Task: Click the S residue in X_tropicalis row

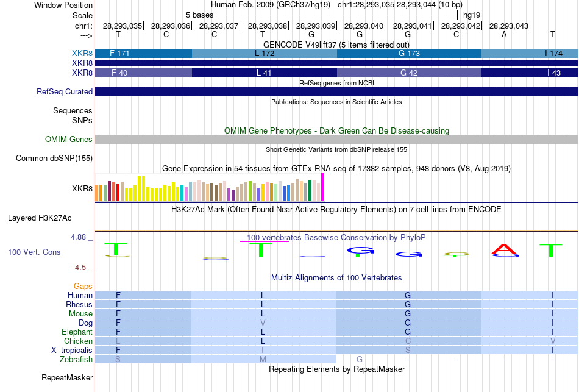Action: 408,351
